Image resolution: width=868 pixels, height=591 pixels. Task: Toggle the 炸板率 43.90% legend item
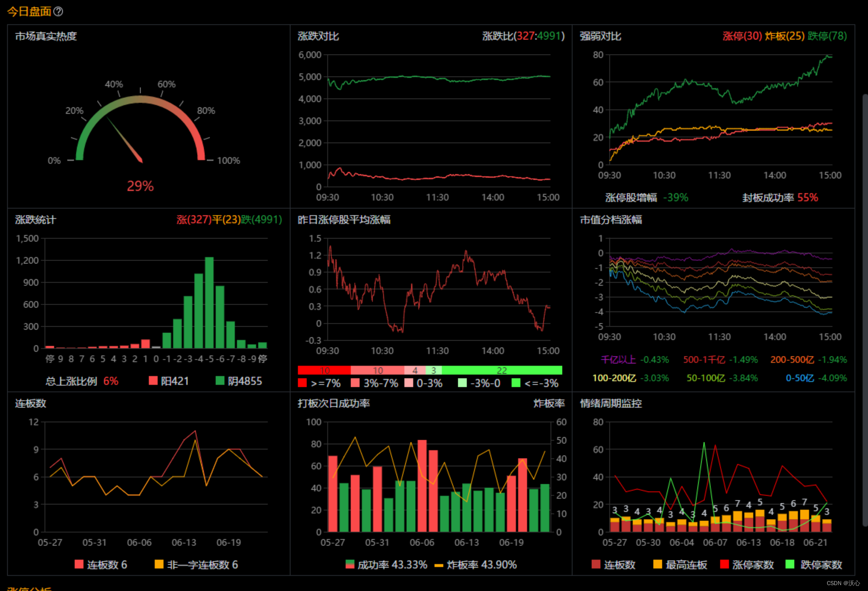pyautogui.click(x=476, y=565)
